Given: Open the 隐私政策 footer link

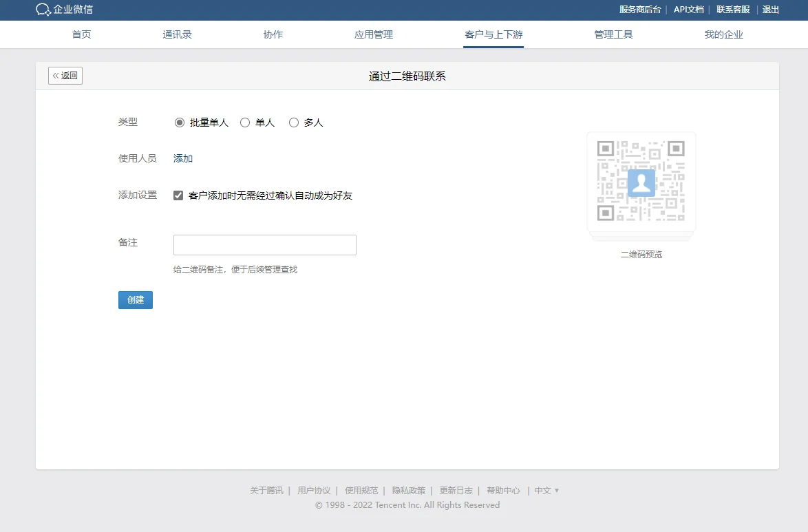Looking at the screenshot, I should point(409,490).
